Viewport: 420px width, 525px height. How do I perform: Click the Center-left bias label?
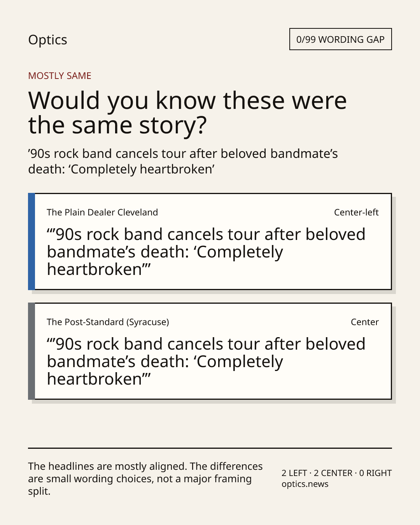click(356, 212)
